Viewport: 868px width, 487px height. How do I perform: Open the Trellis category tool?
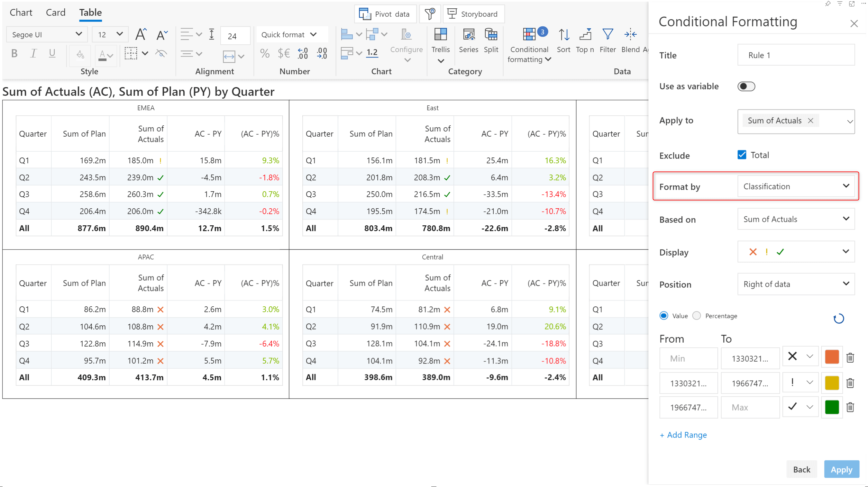(440, 44)
